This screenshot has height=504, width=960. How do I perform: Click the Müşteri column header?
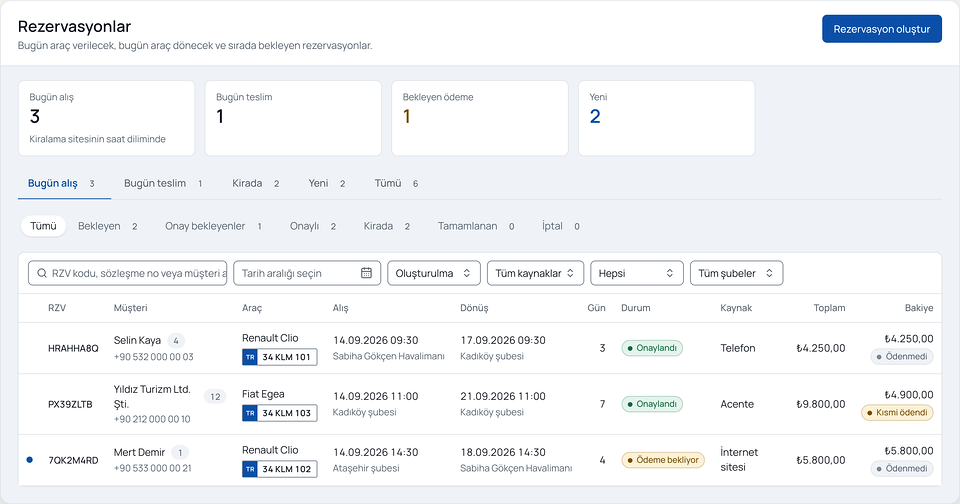130,308
